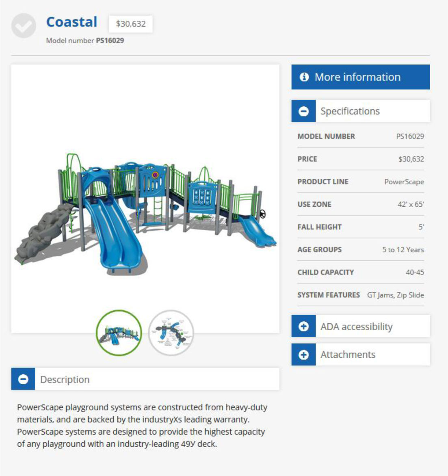Click the PS16029 model number under title
The height and width of the screenshot is (476, 448).
pos(110,41)
